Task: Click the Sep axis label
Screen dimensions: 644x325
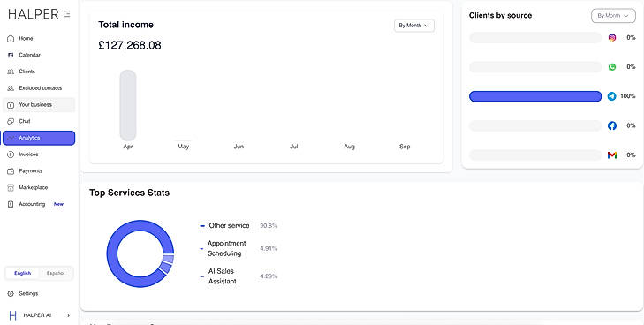Action: [405, 147]
